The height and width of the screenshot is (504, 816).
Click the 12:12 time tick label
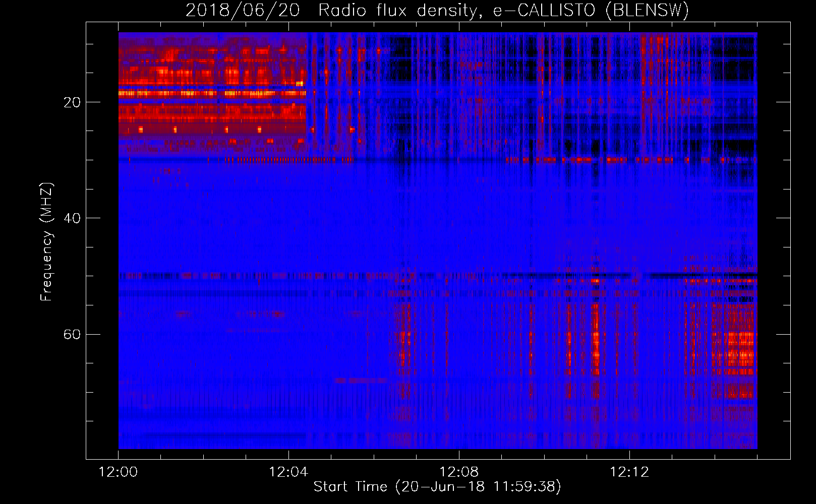tap(629, 472)
